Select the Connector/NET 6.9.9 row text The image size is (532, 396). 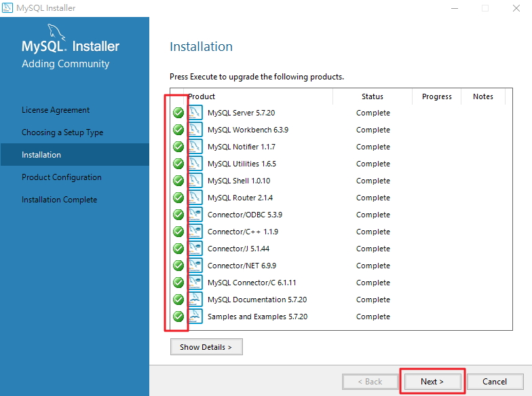(x=242, y=266)
